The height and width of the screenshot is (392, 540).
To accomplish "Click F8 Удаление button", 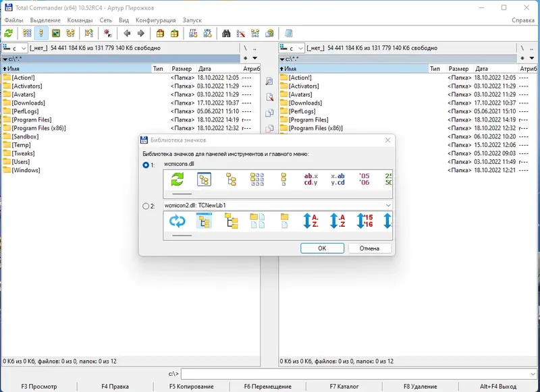I will [420, 387].
